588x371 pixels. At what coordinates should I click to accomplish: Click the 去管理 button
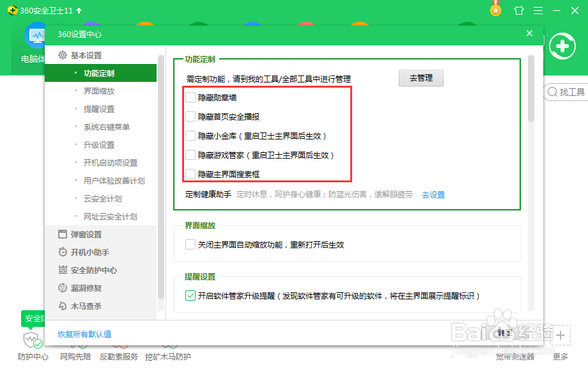[x=421, y=78]
